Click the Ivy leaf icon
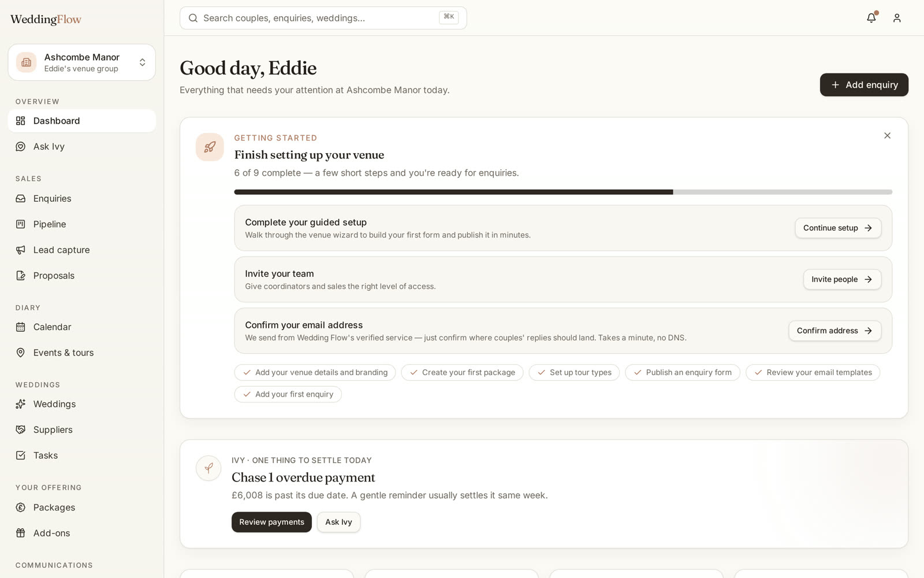924x578 pixels. click(208, 468)
